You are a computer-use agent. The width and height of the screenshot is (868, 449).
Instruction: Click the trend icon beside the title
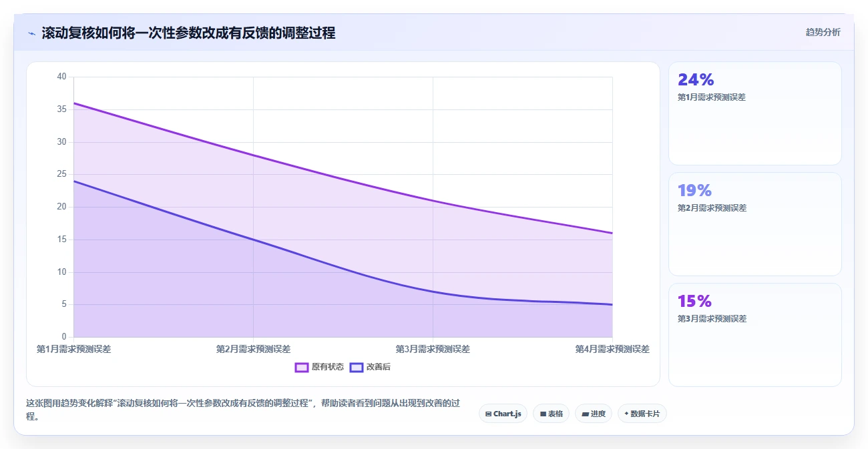pos(31,33)
